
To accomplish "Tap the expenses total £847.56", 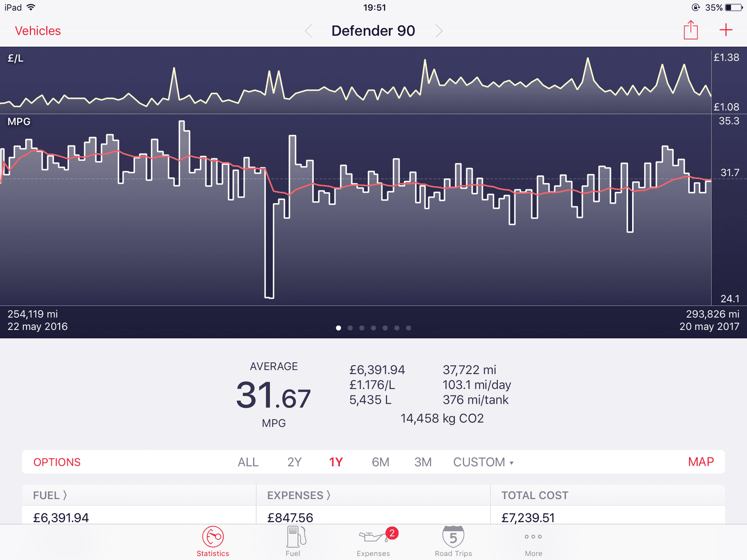I will tap(290, 518).
